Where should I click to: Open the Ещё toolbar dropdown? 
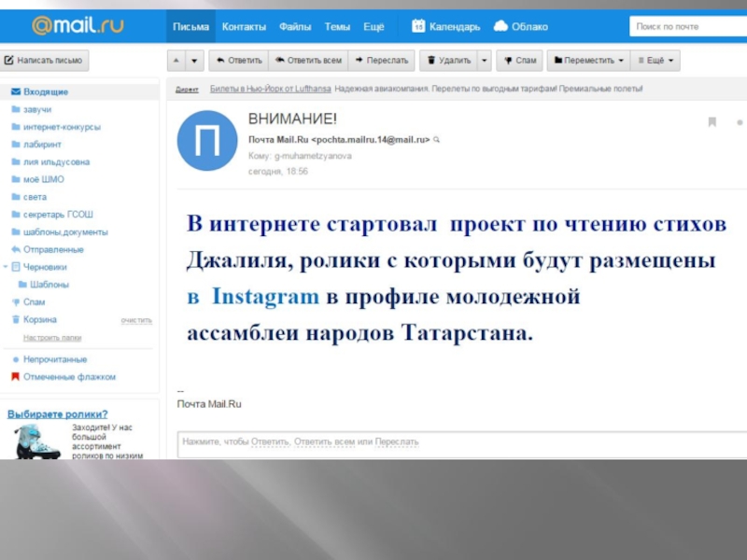(x=655, y=61)
